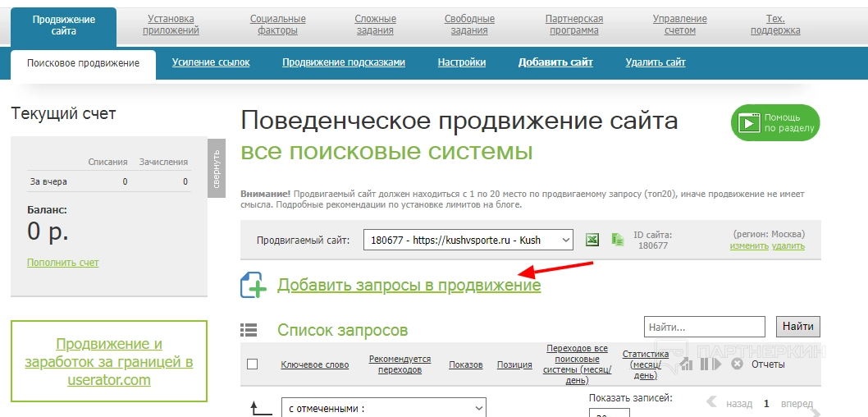This screenshot has width=868, height=417.
Task: Toggle the select-all checkbox in table header
Action: (253, 364)
